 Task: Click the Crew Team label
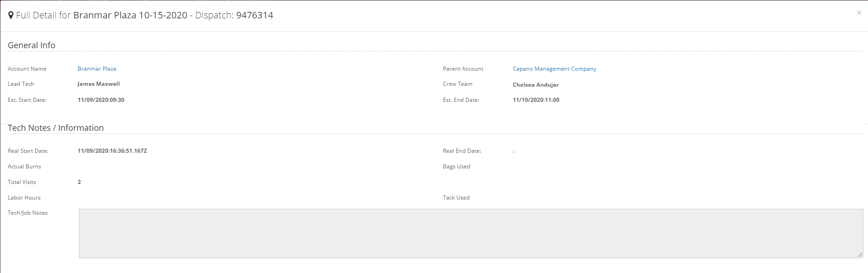point(457,84)
